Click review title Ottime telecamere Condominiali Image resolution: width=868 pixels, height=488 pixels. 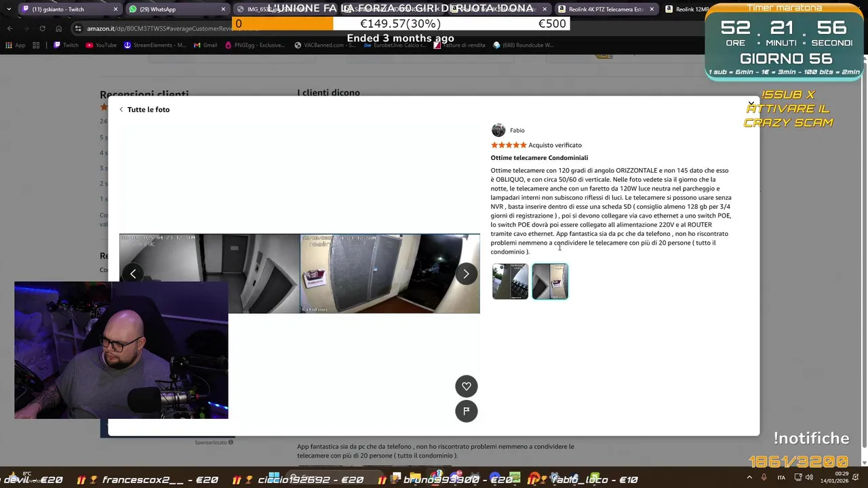[540, 158]
